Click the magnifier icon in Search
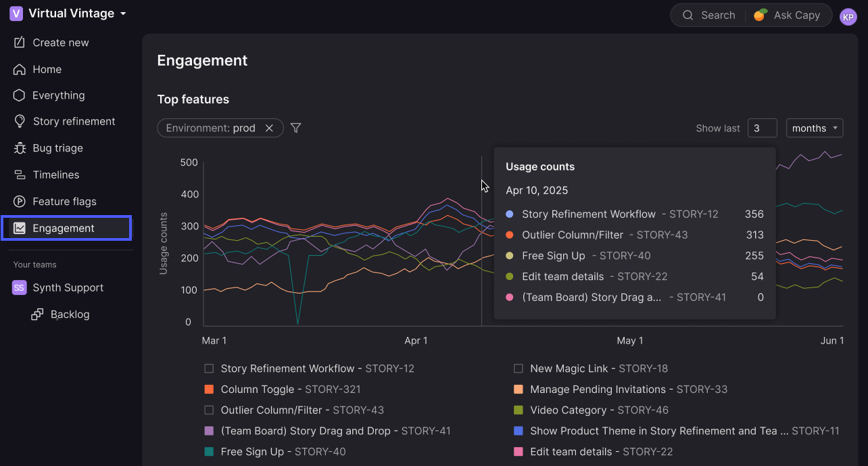 [x=688, y=15]
